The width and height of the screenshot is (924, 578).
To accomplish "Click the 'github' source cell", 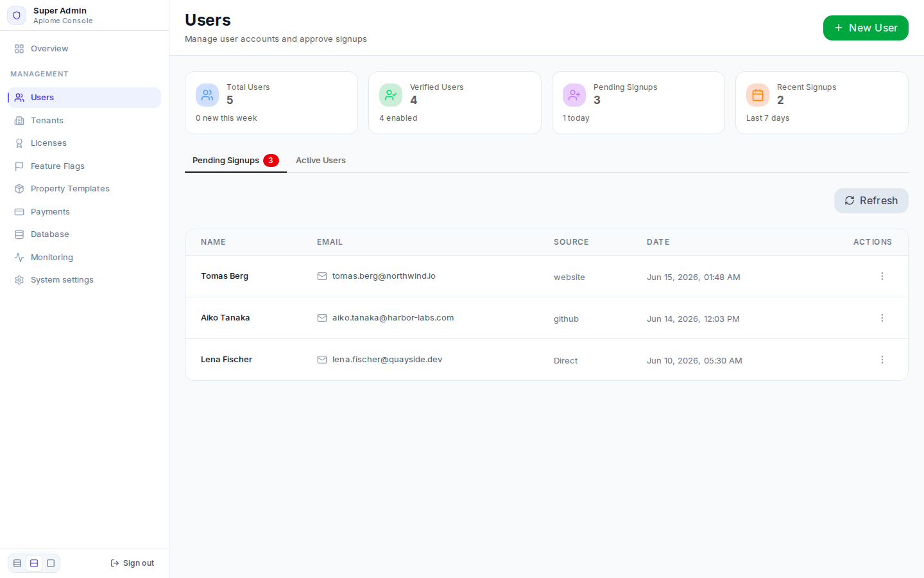I will (x=566, y=319).
